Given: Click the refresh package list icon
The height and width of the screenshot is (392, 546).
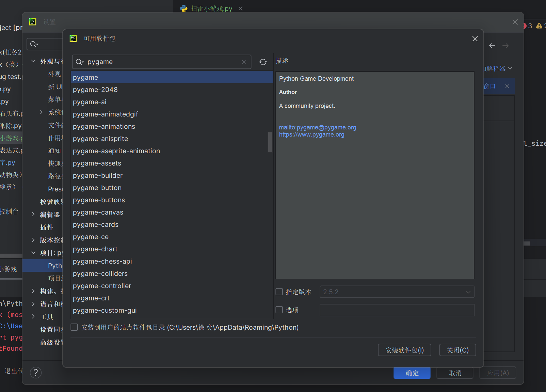Looking at the screenshot, I should coord(263,62).
